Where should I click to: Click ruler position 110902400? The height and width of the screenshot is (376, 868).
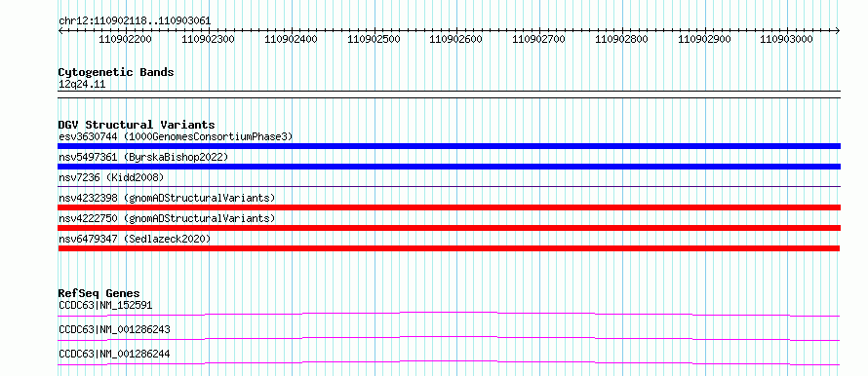[292, 39]
